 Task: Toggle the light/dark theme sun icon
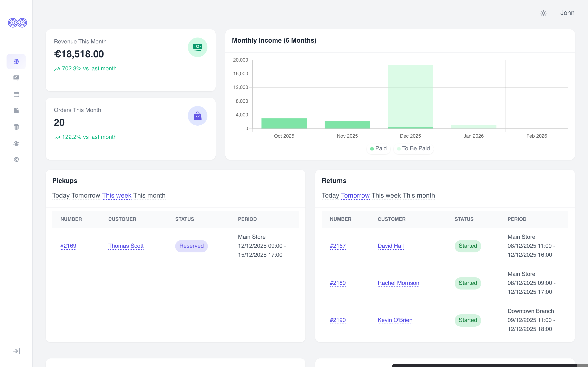tap(543, 13)
